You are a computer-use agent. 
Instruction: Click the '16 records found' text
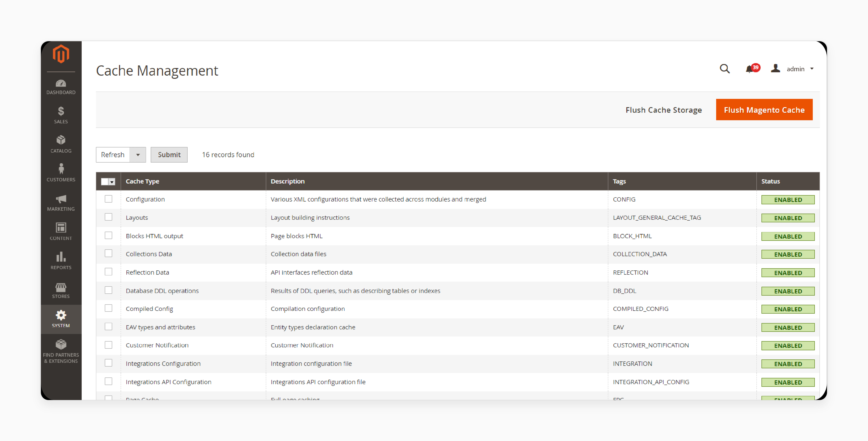pos(228,155)
